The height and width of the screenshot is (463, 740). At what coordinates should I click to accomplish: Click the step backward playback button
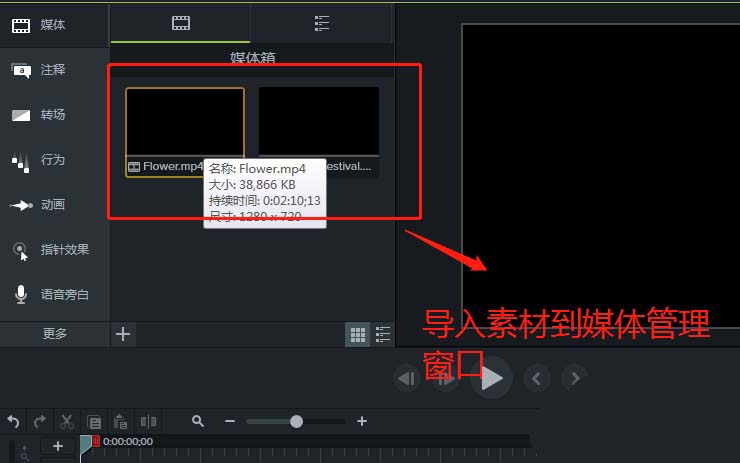(406, 379)
